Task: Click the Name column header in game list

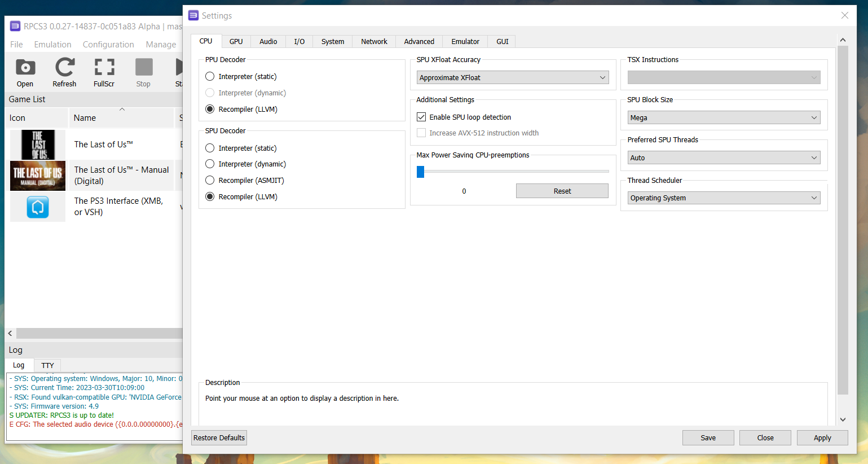Action: tap(121, 117)
